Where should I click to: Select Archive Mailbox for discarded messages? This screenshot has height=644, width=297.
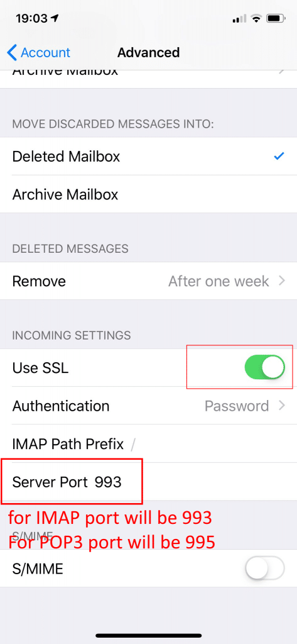(x=148, y=194)
